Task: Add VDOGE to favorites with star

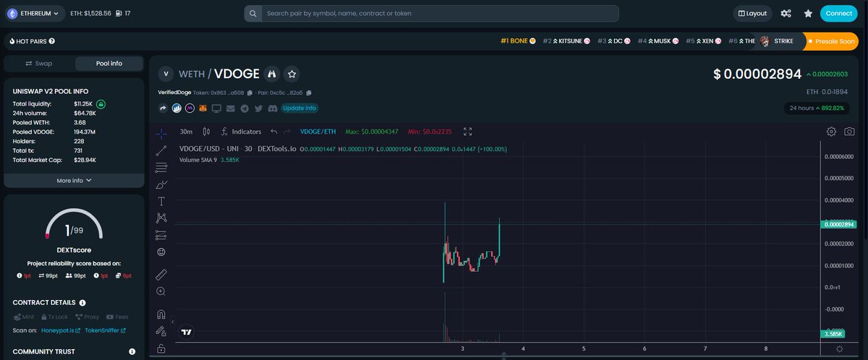Action: (x=292, y=74)
